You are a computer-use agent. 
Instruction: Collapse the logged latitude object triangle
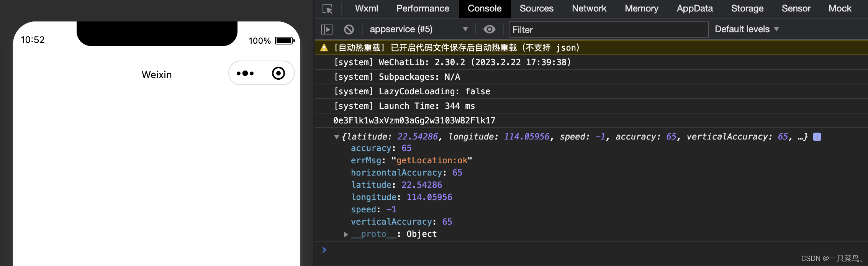click(336, 137)
